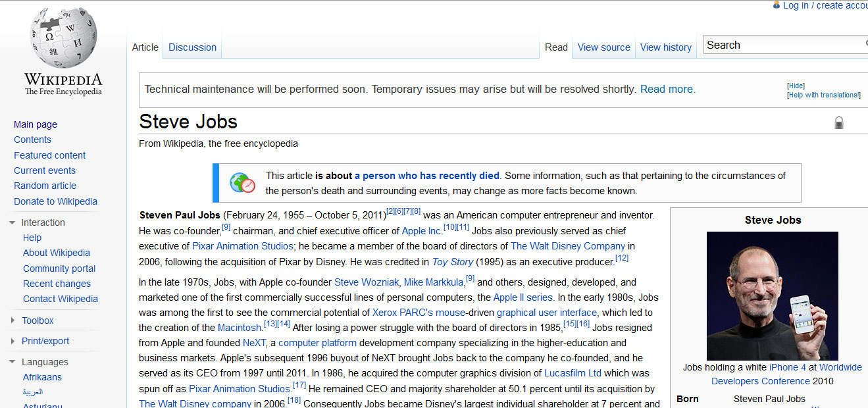Open About Wikipedia link

(57, 253)
